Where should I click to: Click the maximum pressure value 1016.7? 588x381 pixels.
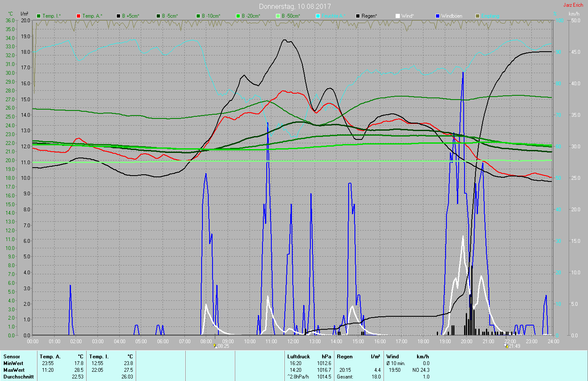pos(324,370)
